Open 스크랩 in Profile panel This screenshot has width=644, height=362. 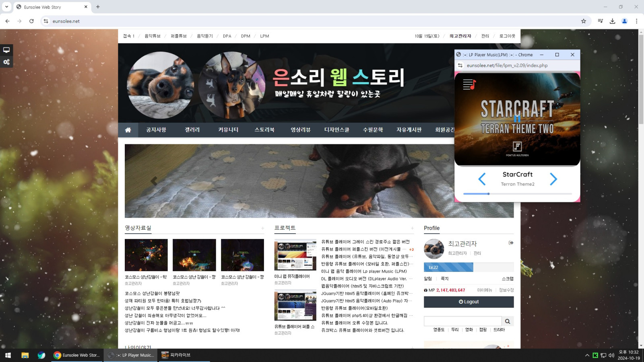508,279
